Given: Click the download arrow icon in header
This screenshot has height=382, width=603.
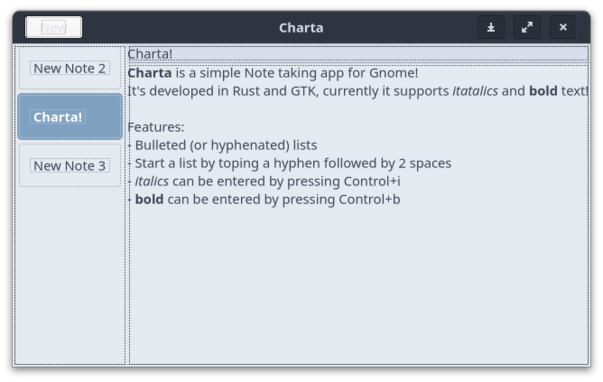Looking at the screenshot, I should coord(491,27).
